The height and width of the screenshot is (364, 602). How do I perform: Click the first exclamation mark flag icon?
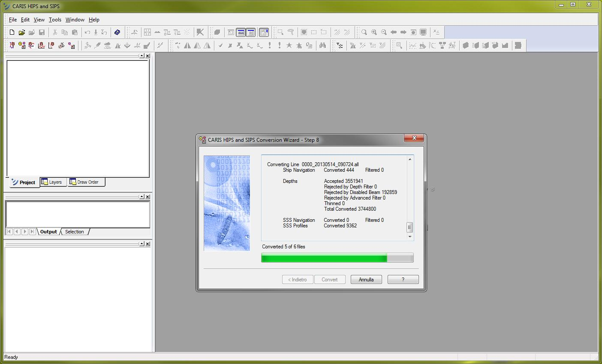pos(270,45)
